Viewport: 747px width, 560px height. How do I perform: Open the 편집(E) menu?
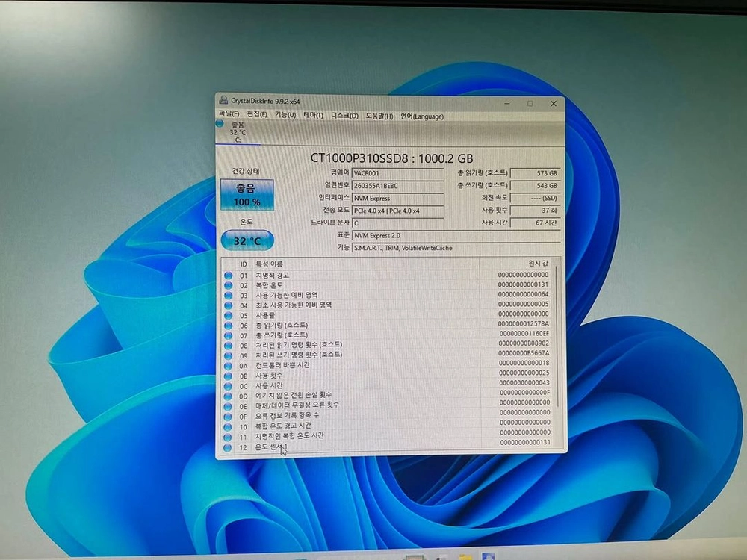click(x=257, y=113)
